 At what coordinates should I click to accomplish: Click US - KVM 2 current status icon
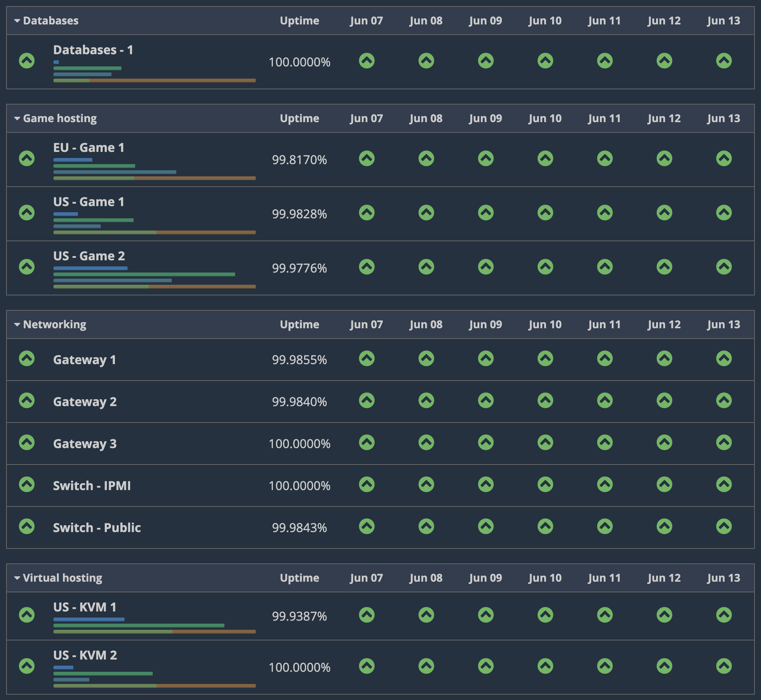tap(27, 666)
